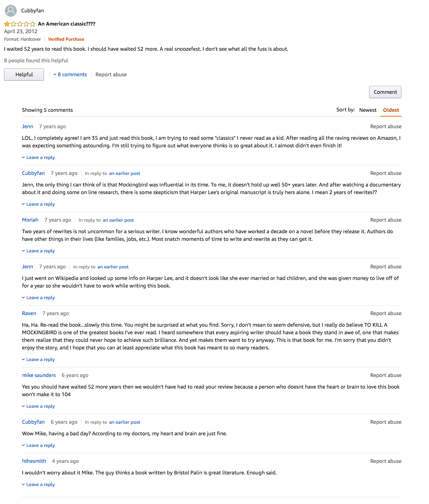Expand Leave a reply under Moriah's comment
The width and height of the screenshot is (429, 504).
(x=38, y=251)
